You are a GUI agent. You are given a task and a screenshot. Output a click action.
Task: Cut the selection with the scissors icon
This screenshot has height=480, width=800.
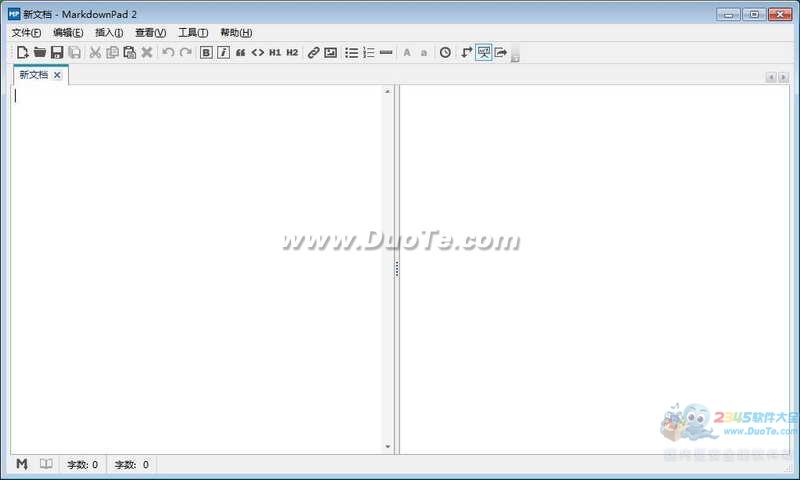click(95, 52)
